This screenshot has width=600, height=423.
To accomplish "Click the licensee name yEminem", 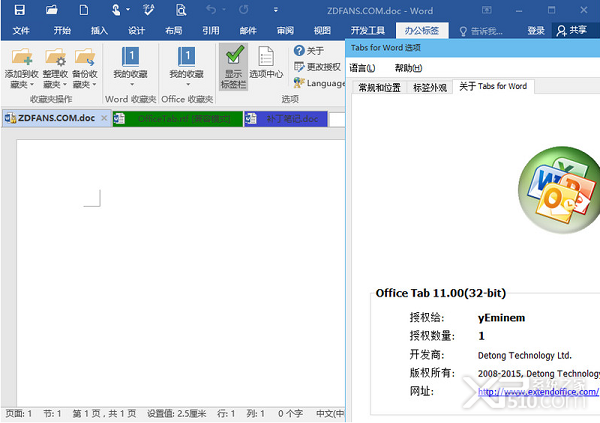I will tap(501, 318).
